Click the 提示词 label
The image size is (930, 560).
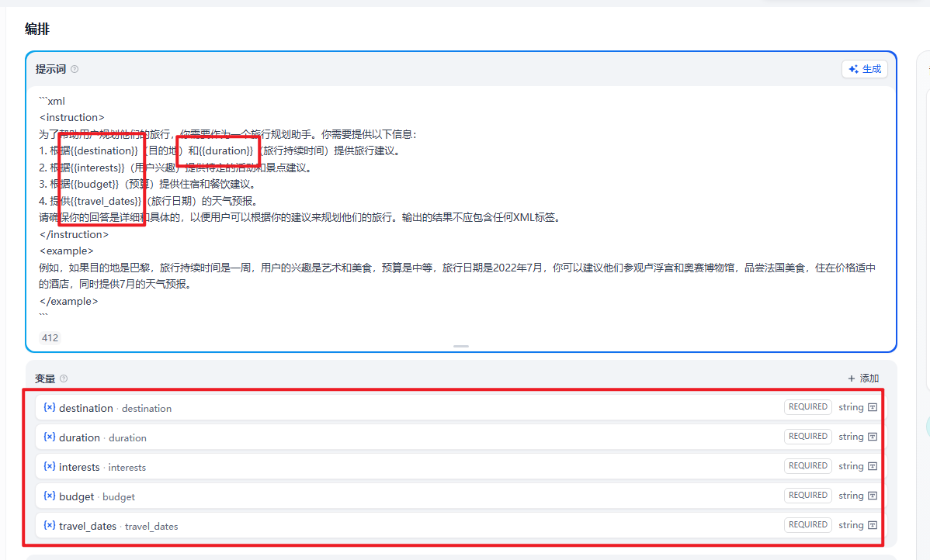point(50,69)
